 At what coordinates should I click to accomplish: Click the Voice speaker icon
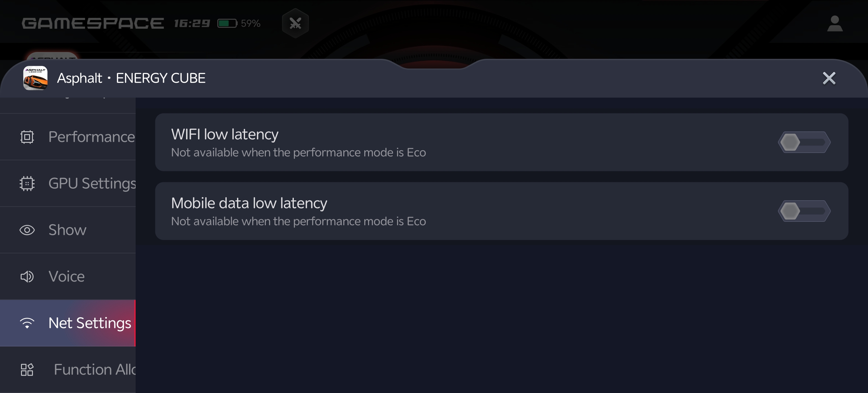pos(27,277)
